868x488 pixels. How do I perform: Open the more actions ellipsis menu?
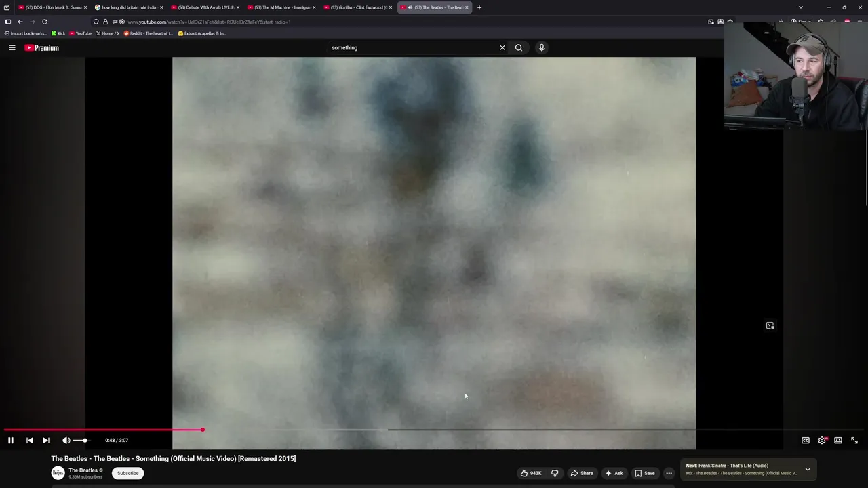669,473
